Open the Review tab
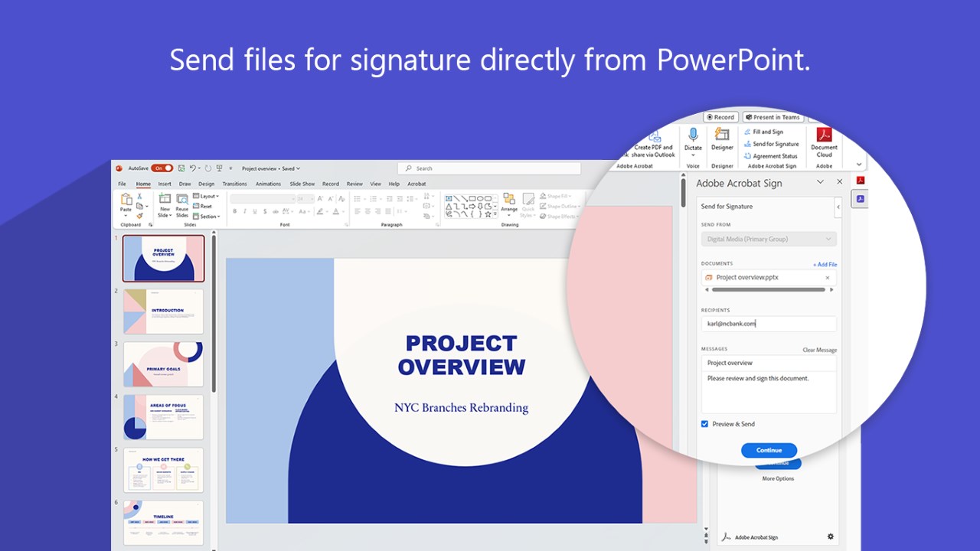Viewport: 980px width, 551px height. [x=354, y=184]
